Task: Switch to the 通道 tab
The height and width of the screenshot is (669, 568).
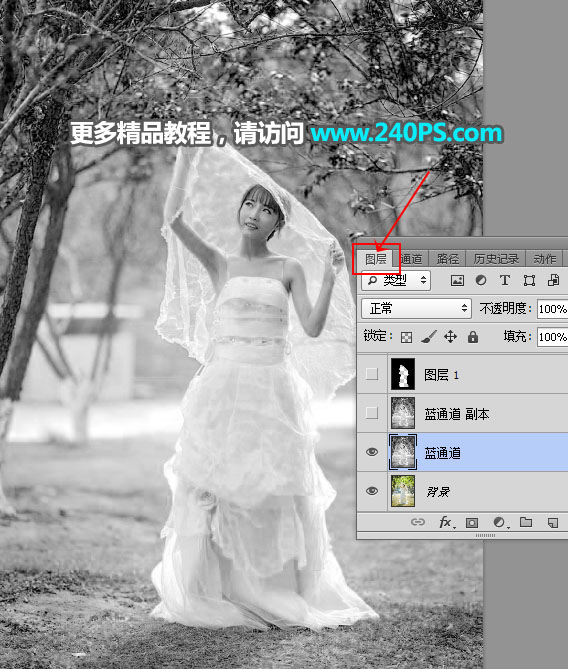Action: 411,259
